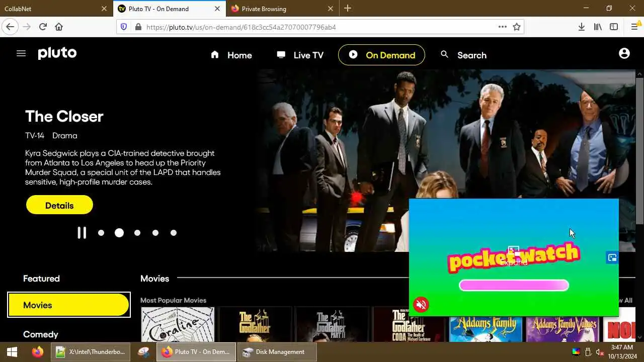
Task: Open a new browser tab
Action: (348, 9)
